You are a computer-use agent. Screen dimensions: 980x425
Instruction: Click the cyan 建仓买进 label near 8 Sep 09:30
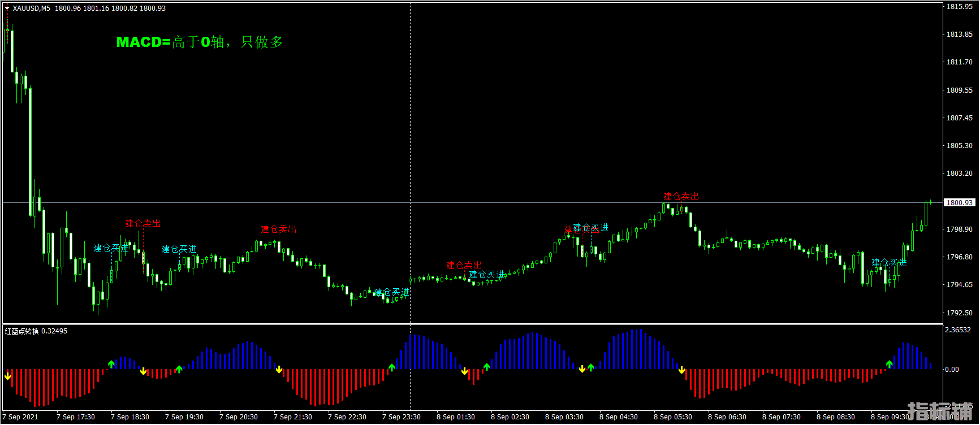[889, 263]
